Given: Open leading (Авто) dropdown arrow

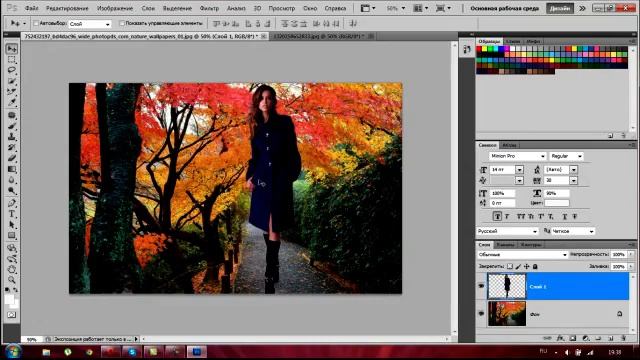Looking at the screenshot, I should pos(573,169).
